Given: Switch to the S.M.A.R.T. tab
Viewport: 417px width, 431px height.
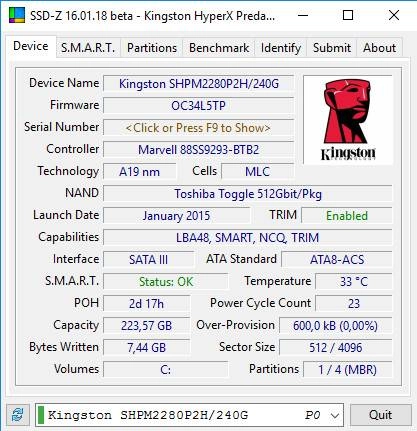Looking at the screenshot, I should (x=88, y=48).
